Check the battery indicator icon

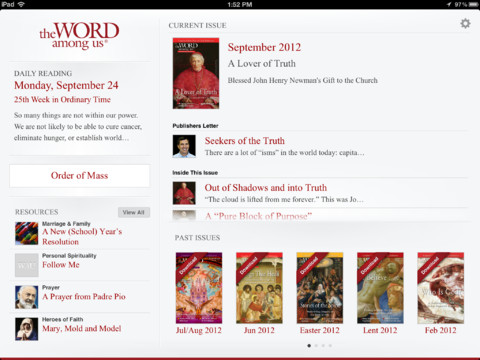click(x=473, y=4)
